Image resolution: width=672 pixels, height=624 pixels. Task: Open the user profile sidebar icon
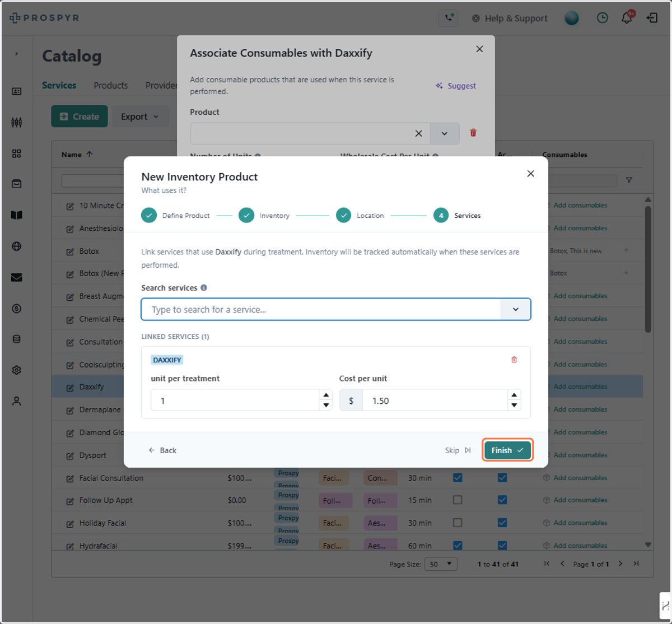pos(17,401)
